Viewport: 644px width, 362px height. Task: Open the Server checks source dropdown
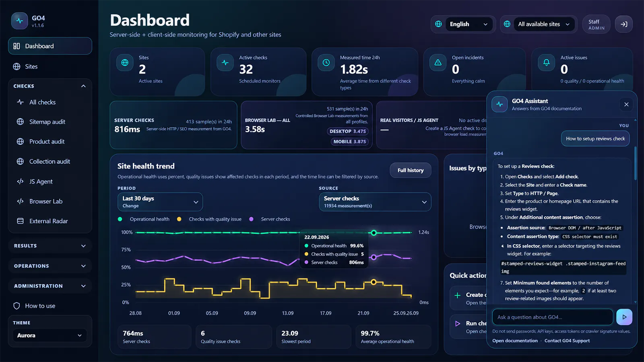375,202
